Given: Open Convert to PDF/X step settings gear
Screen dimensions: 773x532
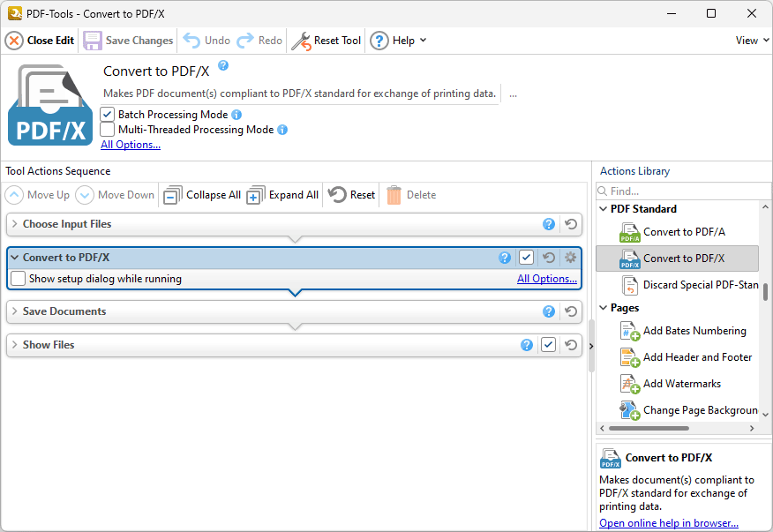Looking at the screenshot, I should click(570, 258).
